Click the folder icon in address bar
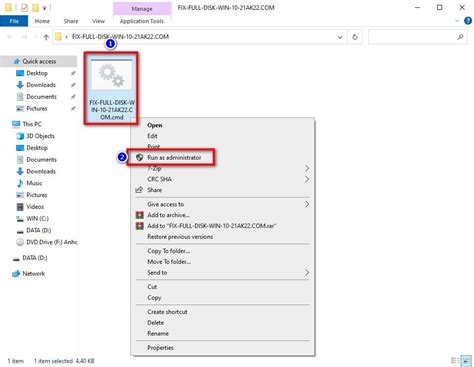The height and width of the screenshot is (367, 474). click(58, 37)
